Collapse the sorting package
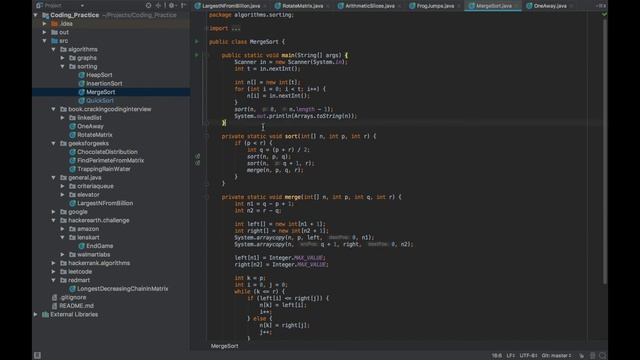The height and width of the screenshot is (360, 640). click(x=62, y=67)
